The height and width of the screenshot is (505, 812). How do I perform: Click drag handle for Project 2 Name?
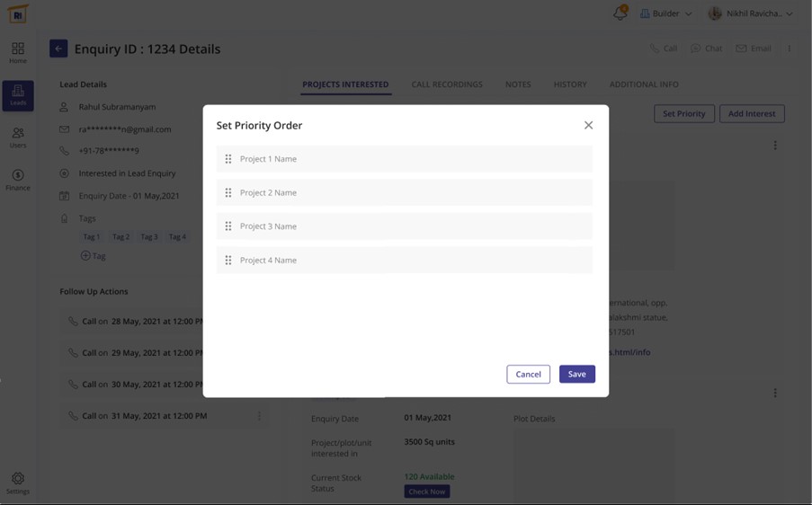click(228, 192)
